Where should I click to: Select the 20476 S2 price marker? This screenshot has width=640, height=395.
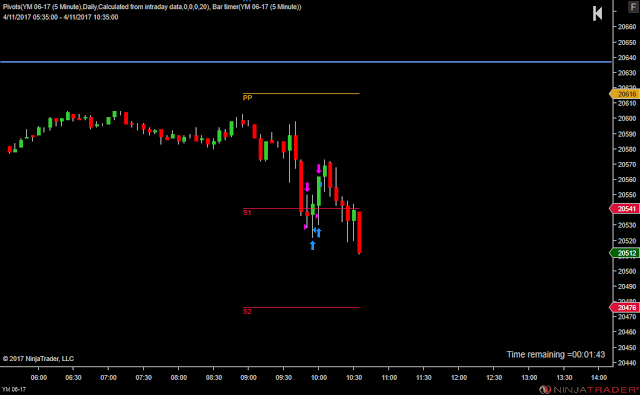(x=625, y=308)
